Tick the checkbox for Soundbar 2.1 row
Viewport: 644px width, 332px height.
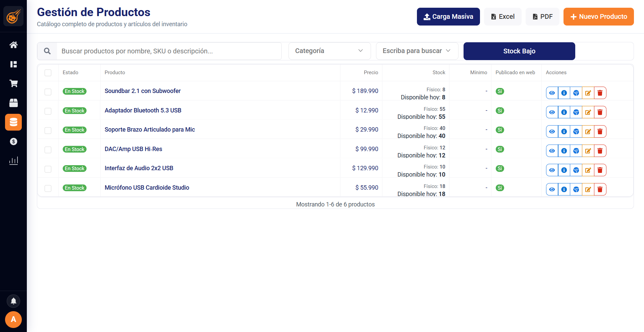click(x=48, y=92)
